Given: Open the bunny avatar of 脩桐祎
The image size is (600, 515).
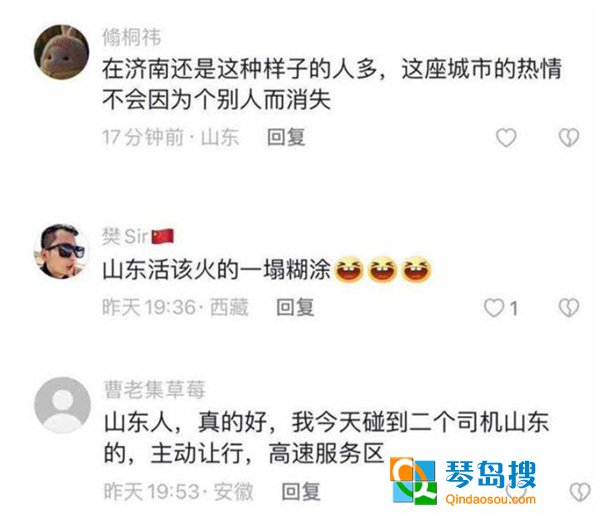Looking at the screenshot, I should click(x=62, y=52).
